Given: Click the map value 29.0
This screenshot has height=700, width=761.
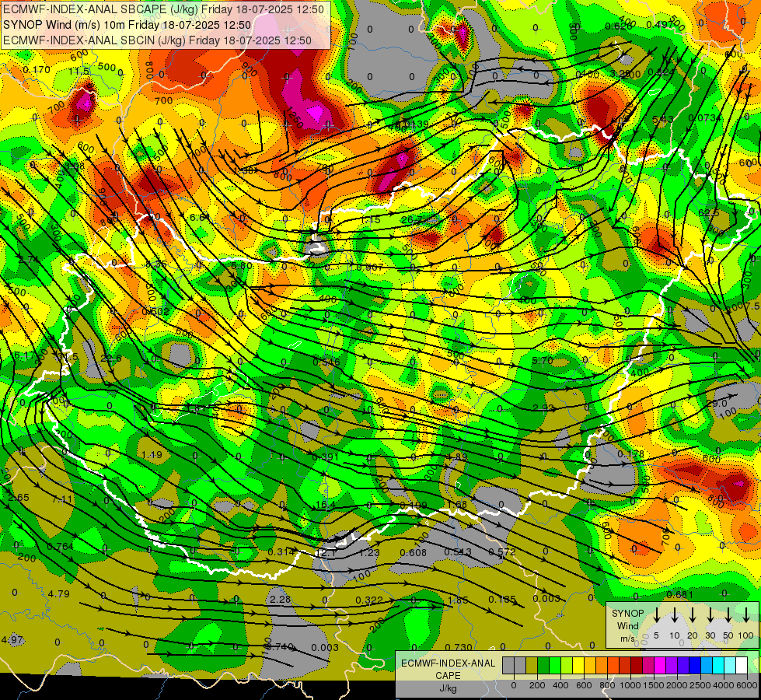Looking at the screenshot, I should (717, 404).
